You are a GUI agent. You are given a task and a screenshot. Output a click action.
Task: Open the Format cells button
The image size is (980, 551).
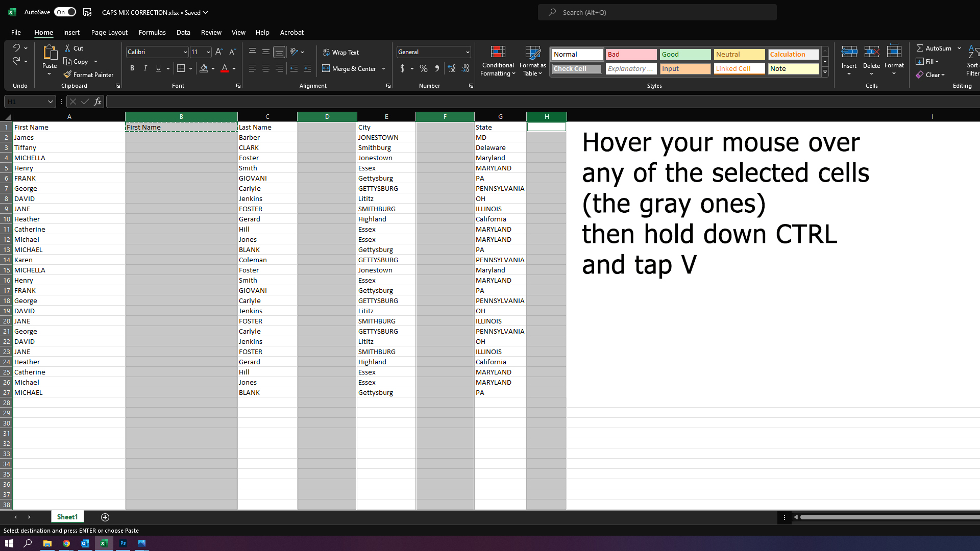coord(894,60)
